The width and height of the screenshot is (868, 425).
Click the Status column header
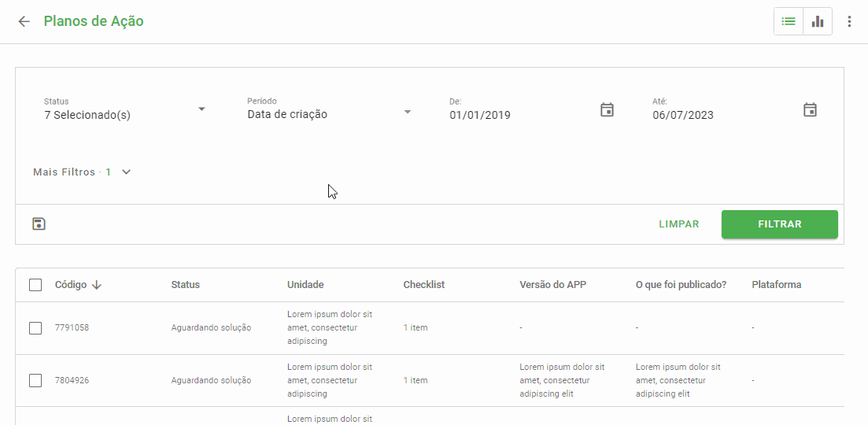click(186, 285)
